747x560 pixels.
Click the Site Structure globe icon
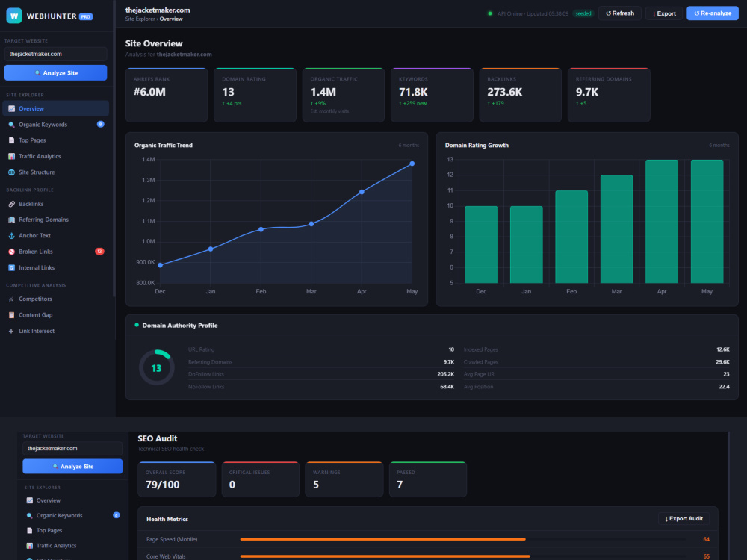pyautogui.click(x=11, y=172)
